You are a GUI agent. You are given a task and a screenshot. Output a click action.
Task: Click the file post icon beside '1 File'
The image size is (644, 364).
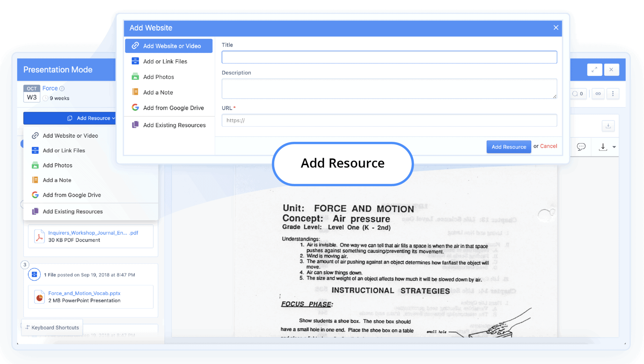[x=34, y=275]
